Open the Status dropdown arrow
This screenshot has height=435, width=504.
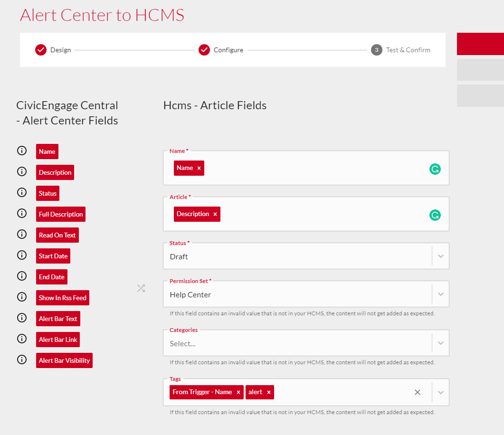click(x=441, y=256)
